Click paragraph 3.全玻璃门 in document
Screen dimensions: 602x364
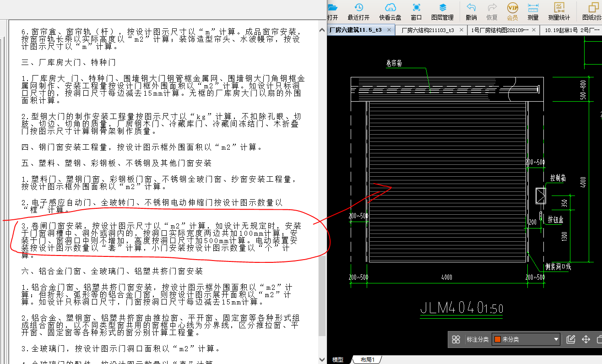pos(121,348)
